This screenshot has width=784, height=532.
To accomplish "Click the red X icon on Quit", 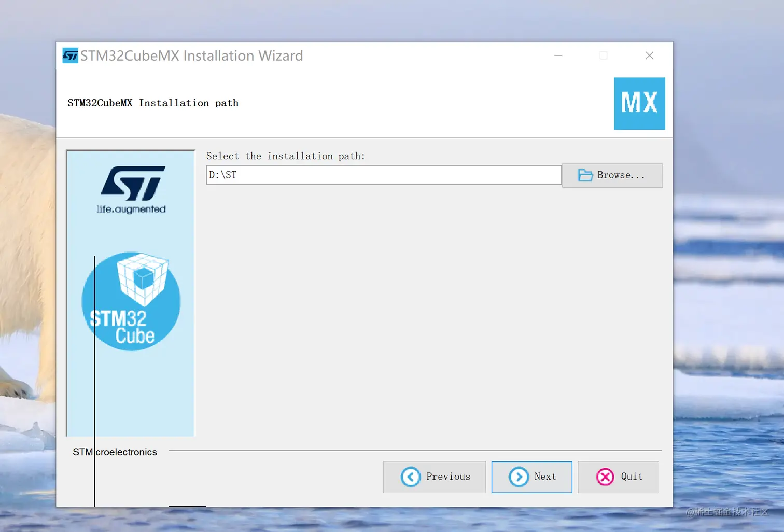I will click(x=605, y=477).
